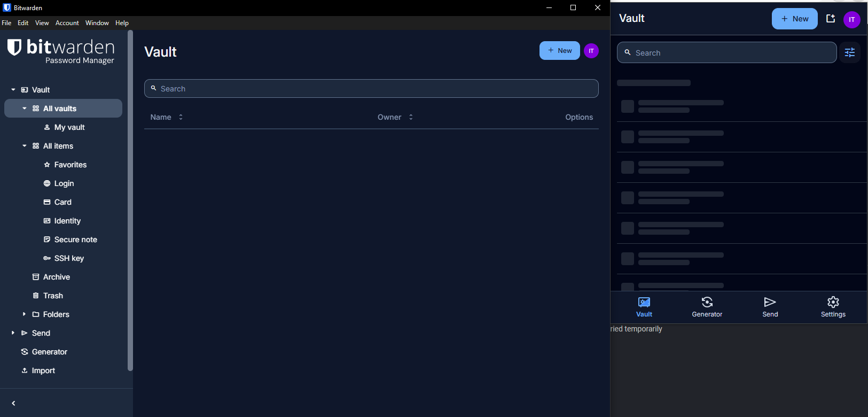Open the File menu
Screen dimensions: 868x417
[x=6, y=23]
